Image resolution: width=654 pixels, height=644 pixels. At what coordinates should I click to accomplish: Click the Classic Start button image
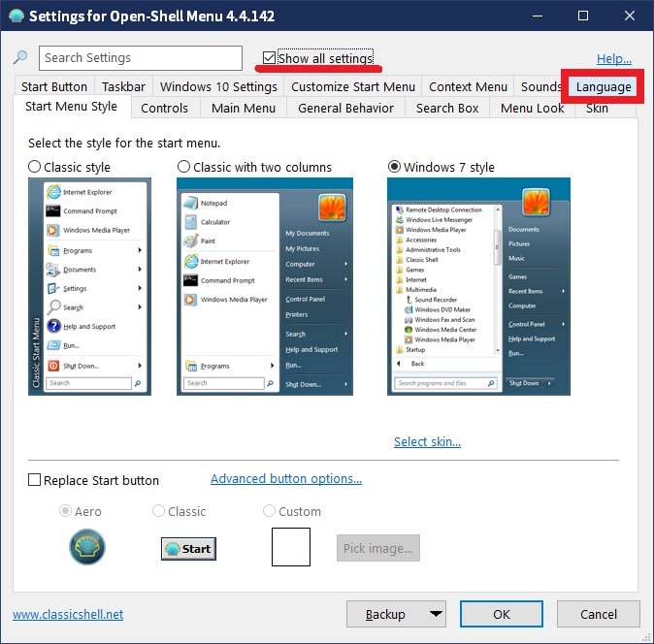coord(188,549)
